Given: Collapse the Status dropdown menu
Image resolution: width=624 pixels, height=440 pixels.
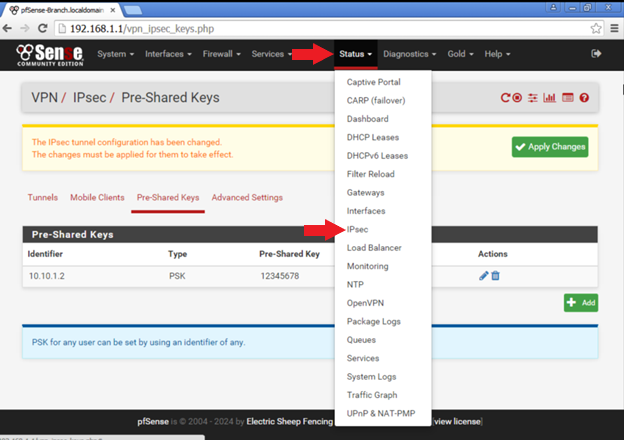Looking at the screenshot, I should 355,54.
